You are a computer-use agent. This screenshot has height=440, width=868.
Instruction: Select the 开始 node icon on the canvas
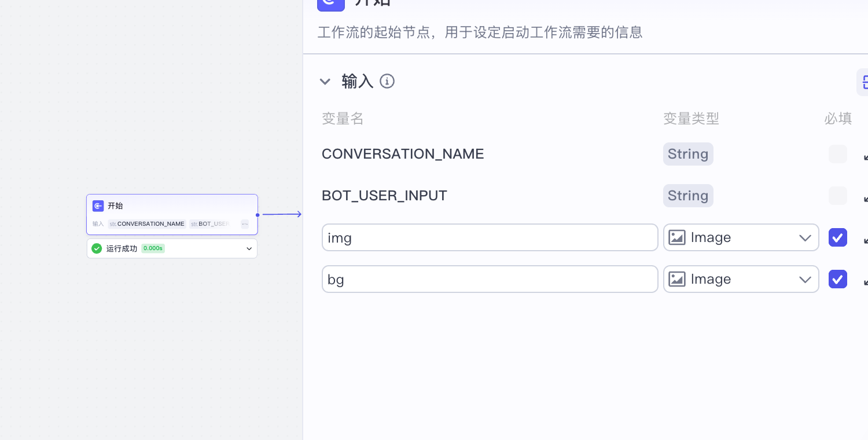[x=98, y=206]
